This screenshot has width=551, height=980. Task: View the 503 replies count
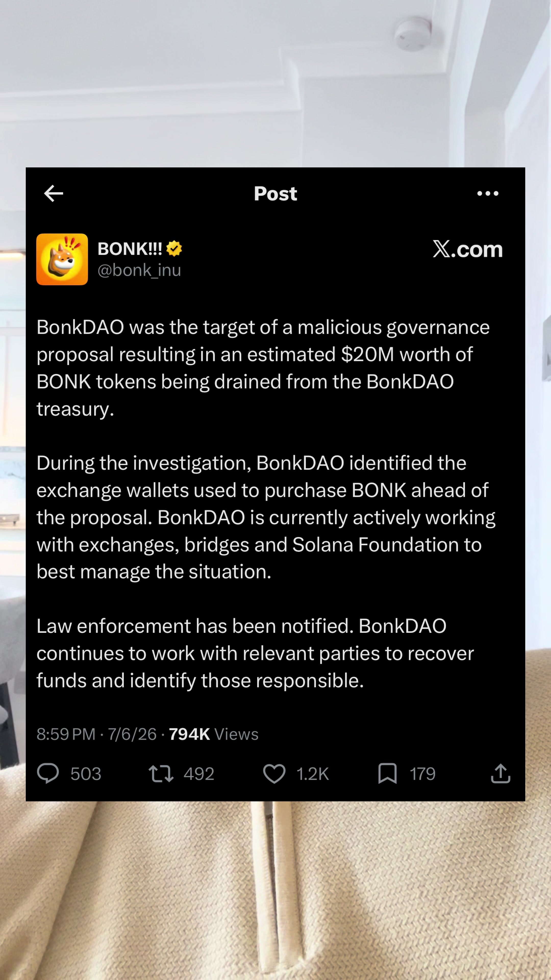(86, 774)
